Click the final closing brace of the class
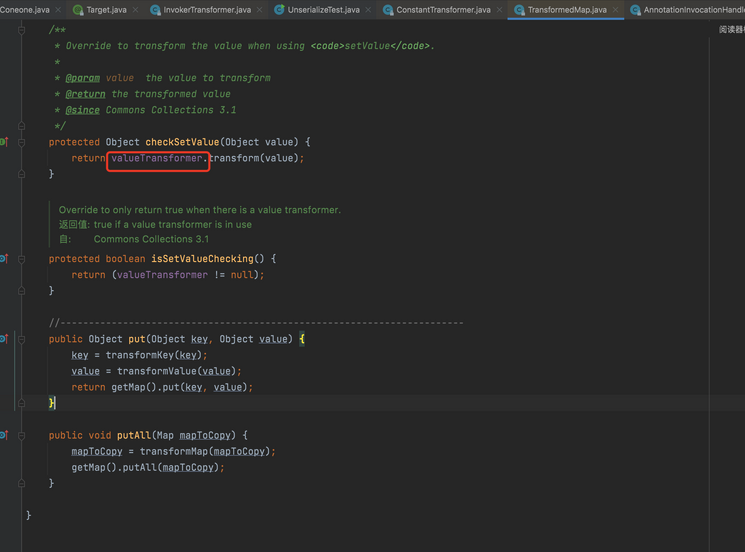The image size is (745, 552). point(29,515)
